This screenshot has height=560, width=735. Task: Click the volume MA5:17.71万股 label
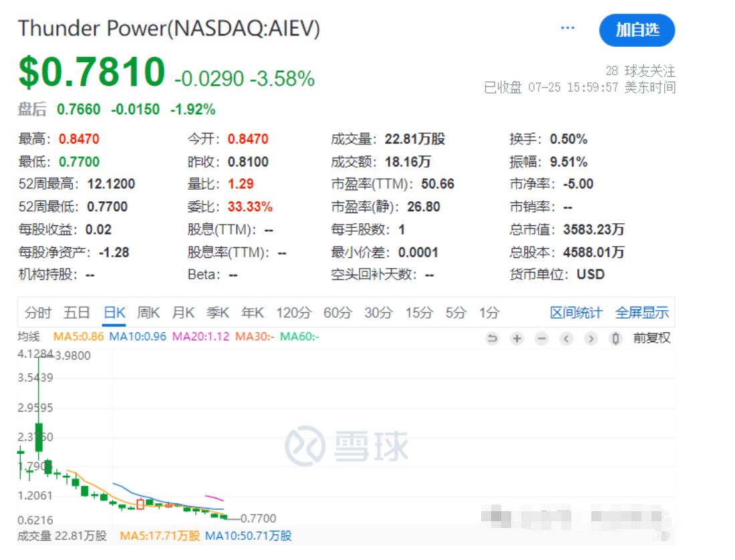pos(160,536)
